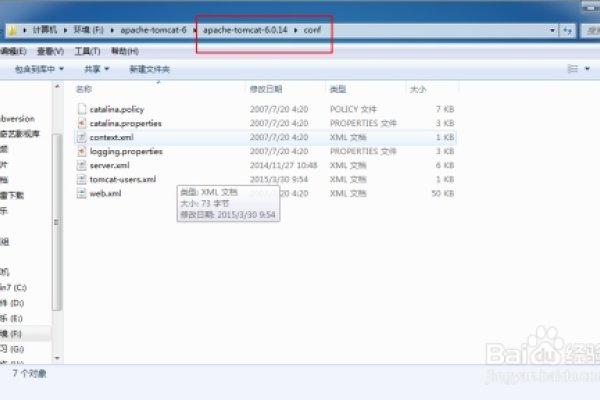Select the (D:) drive in sidebar
600x400 pixels.
12,303
